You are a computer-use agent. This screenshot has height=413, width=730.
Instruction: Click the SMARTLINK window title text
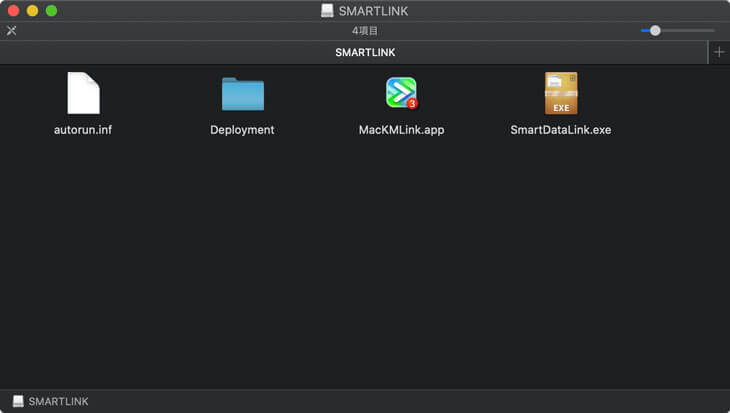click(x=373, y=11)
